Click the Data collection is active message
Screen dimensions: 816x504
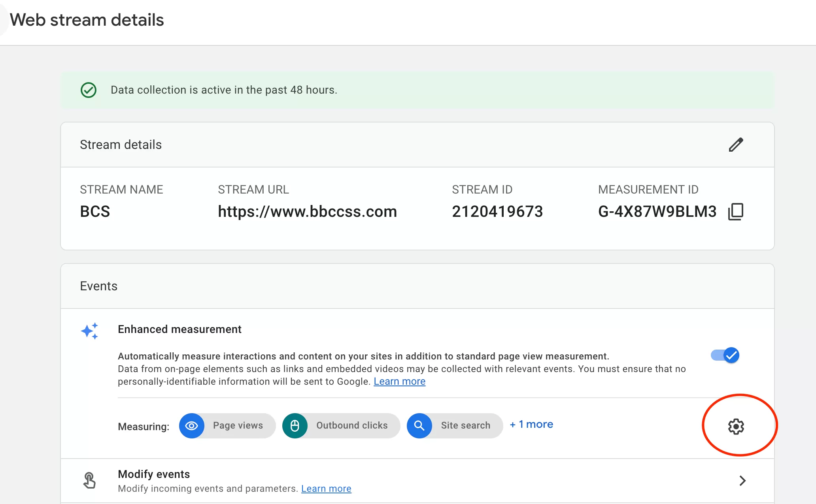point(224,90)
